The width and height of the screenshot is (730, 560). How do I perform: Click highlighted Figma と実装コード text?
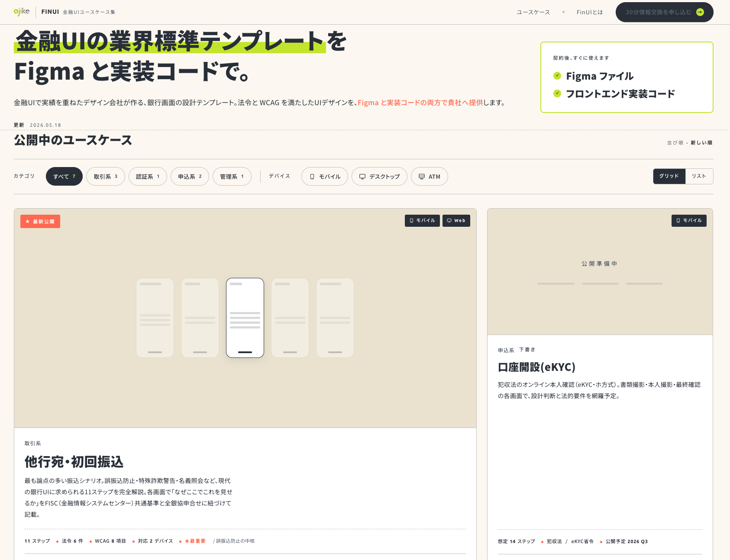[x=420, y=103]
